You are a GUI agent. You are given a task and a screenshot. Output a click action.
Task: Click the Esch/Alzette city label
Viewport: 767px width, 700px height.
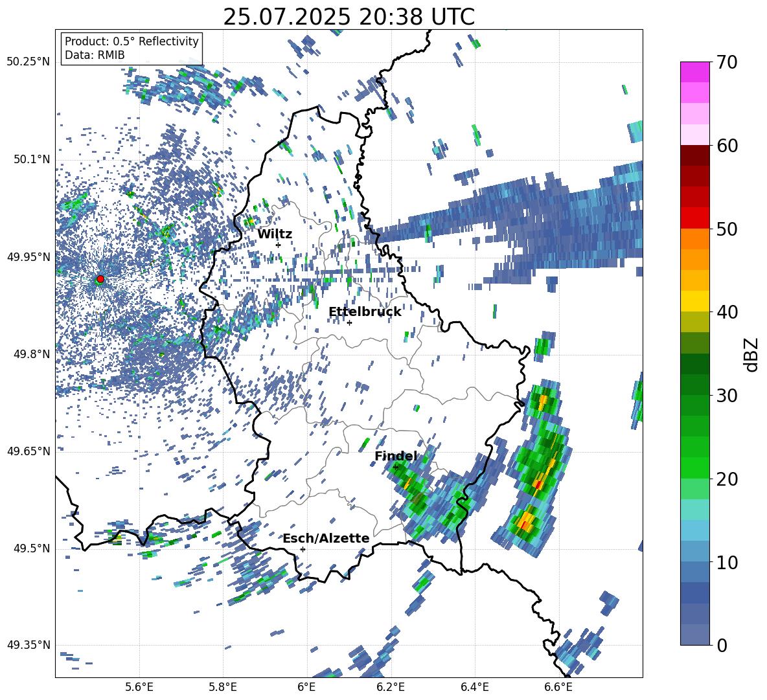click(x=326, y=539)
